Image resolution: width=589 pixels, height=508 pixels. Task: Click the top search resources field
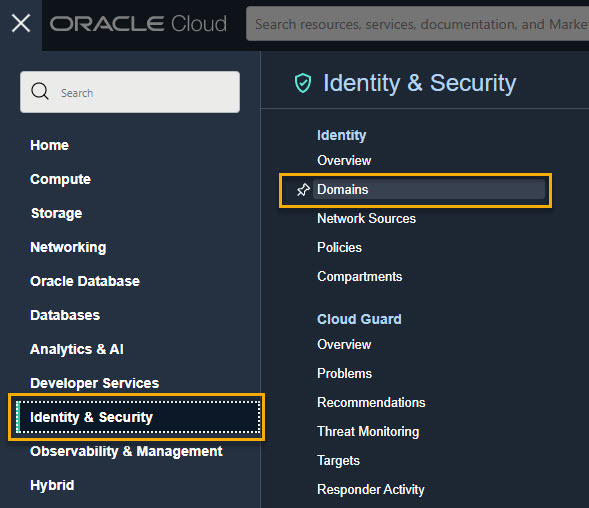point(417,24)
